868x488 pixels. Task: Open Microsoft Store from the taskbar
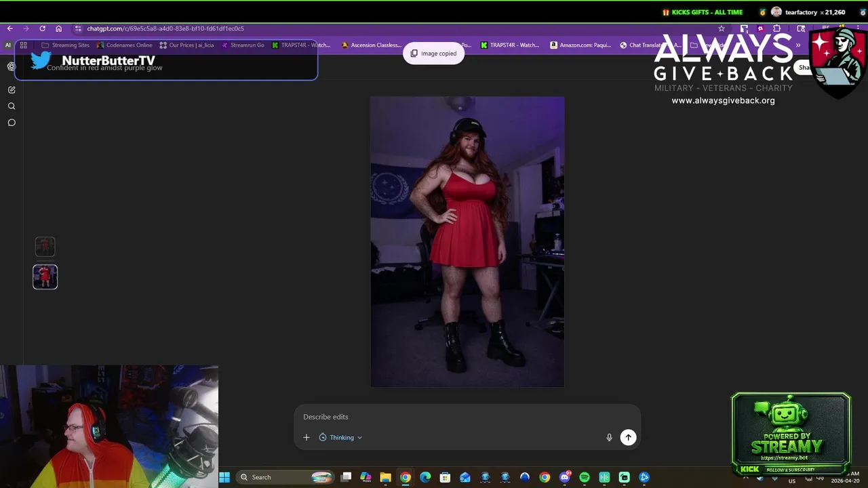pyautogui.click(x=445, y=477)
